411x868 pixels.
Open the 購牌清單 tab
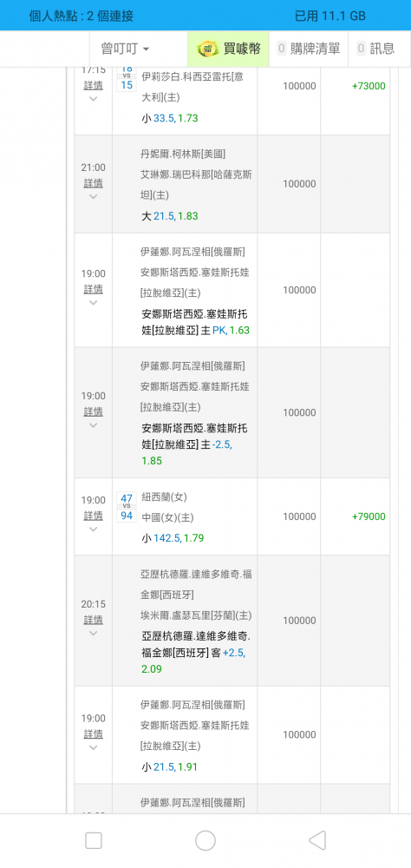[x=309, y=49]
